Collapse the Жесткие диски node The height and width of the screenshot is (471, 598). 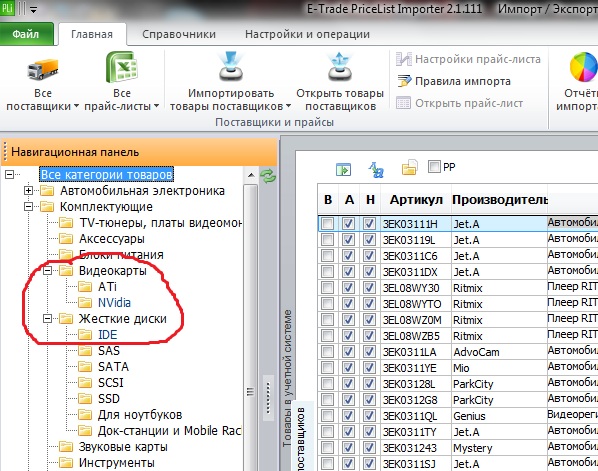click(x=47, y=318)
